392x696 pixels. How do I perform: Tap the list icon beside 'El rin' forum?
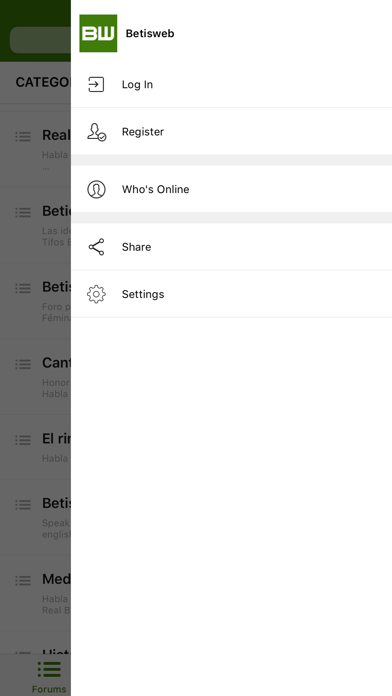(23, 440)
